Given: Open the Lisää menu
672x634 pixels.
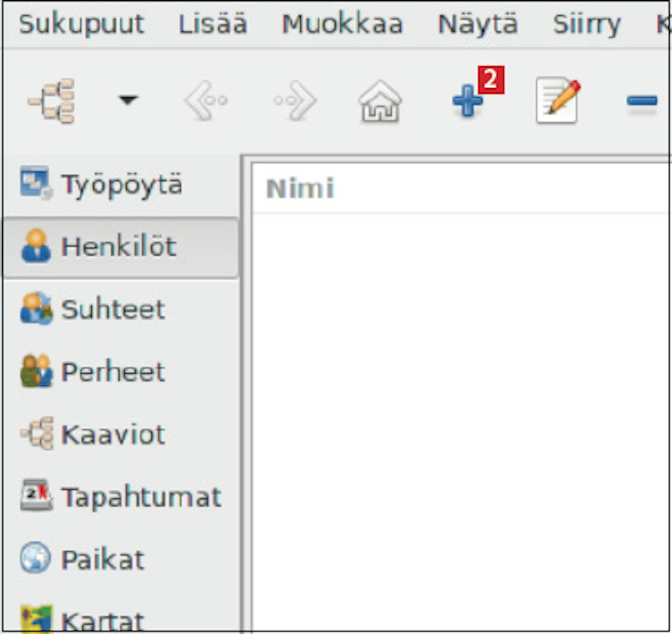Looking at the screenshot, I should point(213,24).
